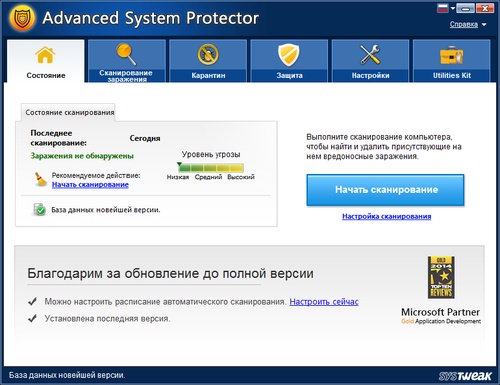Screen dimensions: 500x385
Task: Click the Заражения не обнаружены status text
Action: (x=82, y=156)
